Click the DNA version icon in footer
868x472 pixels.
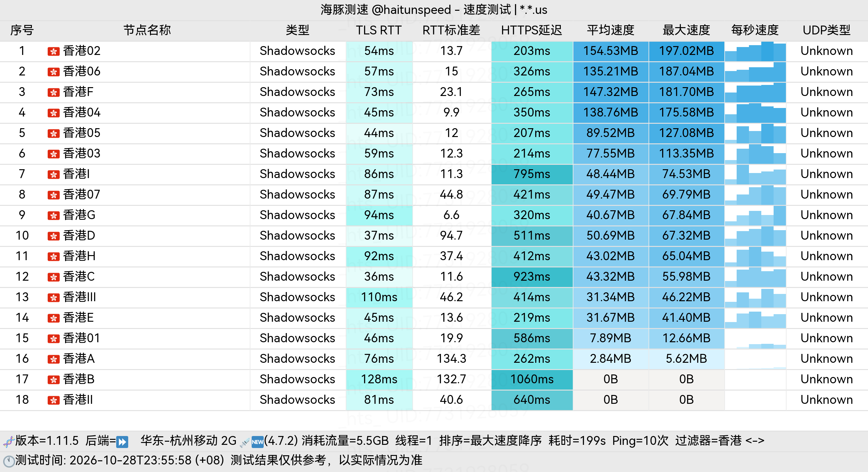pyautogui.click(x=9, y=441)
